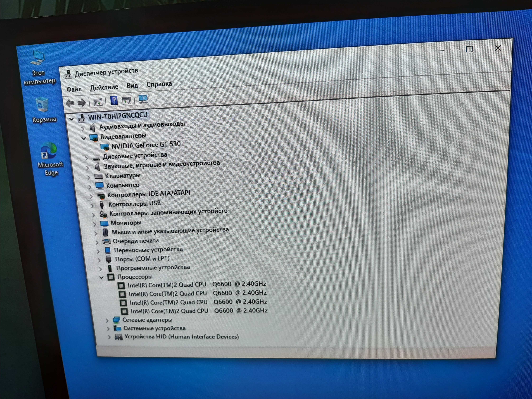
Task: Select the Компьютер tree item
Action: (x=123, y=185)
